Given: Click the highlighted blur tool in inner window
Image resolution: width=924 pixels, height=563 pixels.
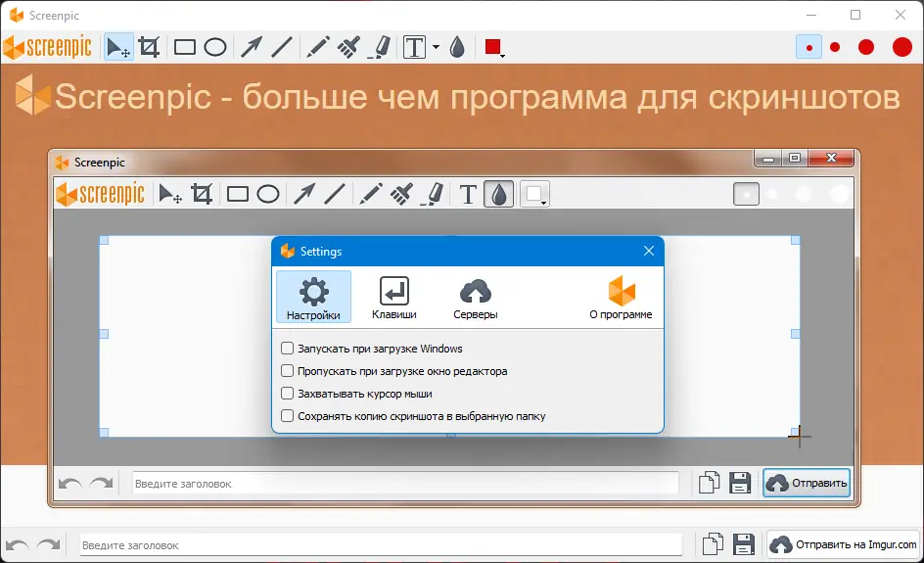Looking at the screenshot, I should pyautogui.click(x=498, y=194).
